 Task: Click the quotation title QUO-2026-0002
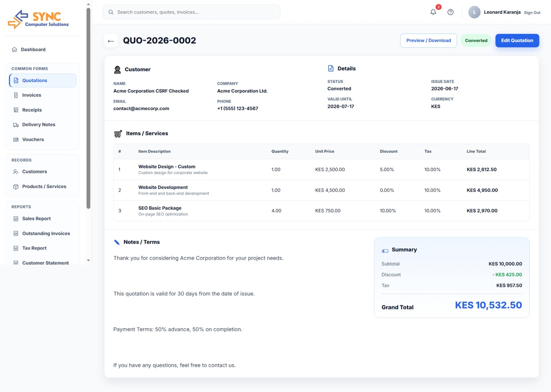[x=159, y=41]
